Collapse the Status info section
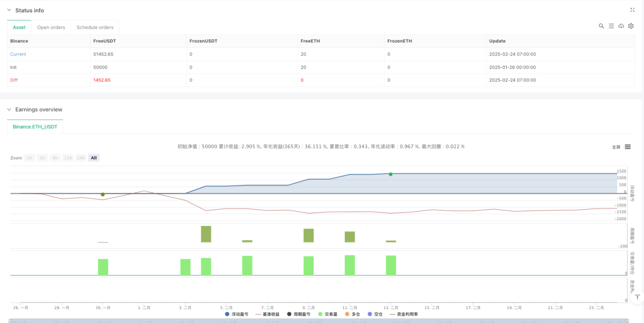The image size is (644, 323). click(9, 10)
